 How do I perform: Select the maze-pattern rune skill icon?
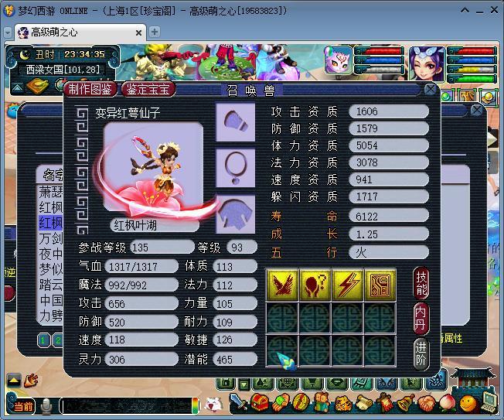(380, 285)
